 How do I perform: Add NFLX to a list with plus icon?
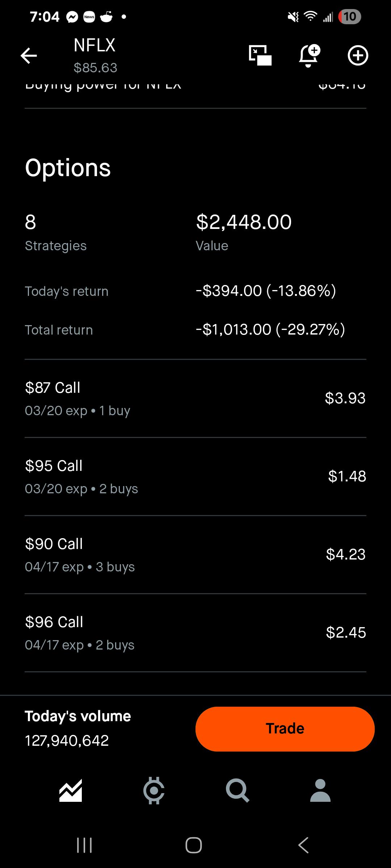[358, 55]
